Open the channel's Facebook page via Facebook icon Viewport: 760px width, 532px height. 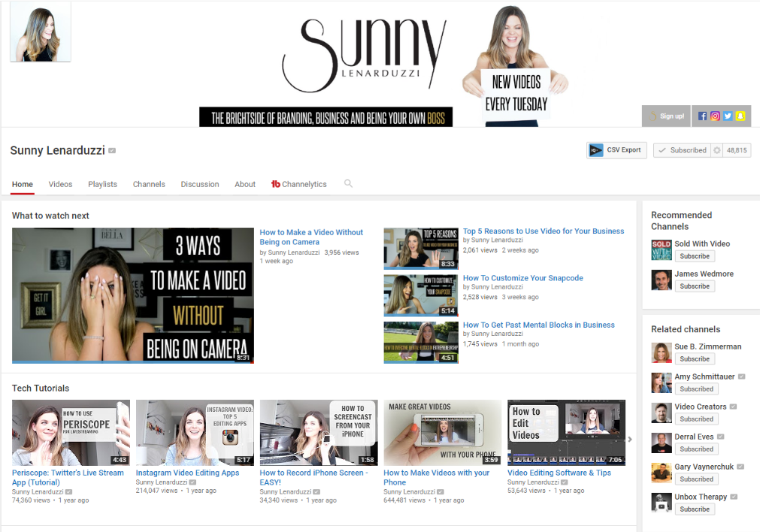pos(703,116)
